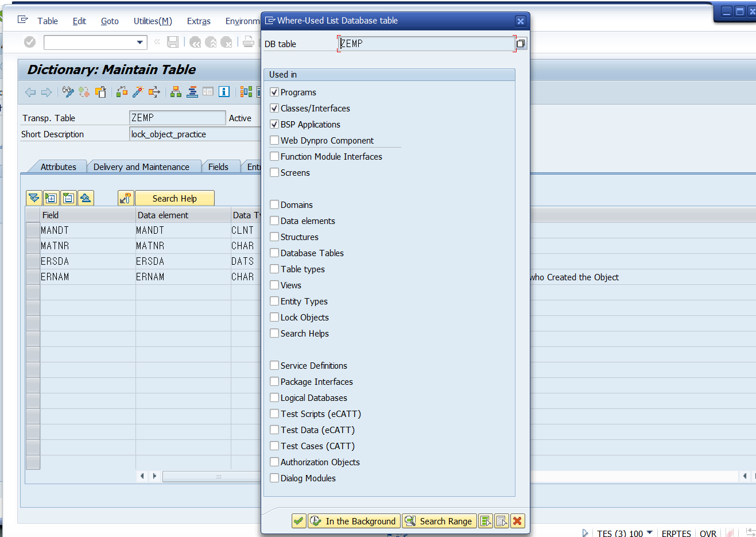Click the Print icon in standard toolbar

tap(248, 42)
